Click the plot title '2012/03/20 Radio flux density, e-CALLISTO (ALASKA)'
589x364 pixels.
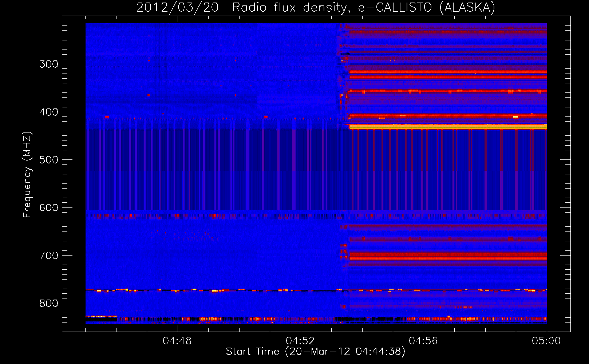(x=316, y=7)
